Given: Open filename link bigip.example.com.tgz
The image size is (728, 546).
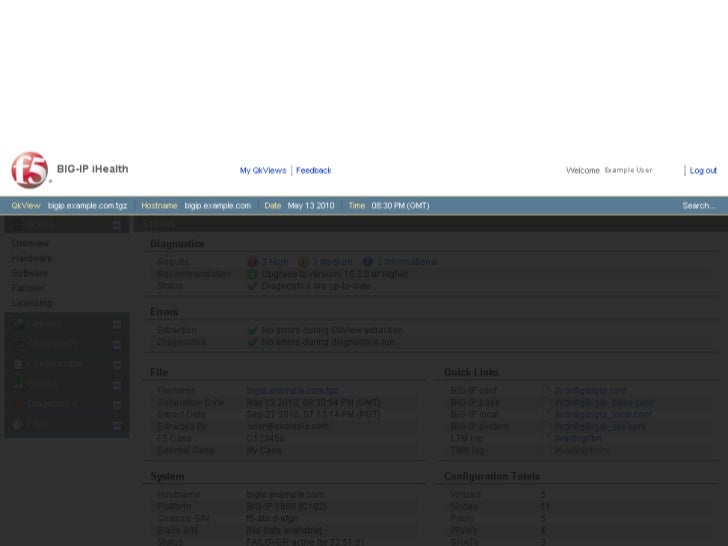Looking at the screenshot, I should (292, 390).
